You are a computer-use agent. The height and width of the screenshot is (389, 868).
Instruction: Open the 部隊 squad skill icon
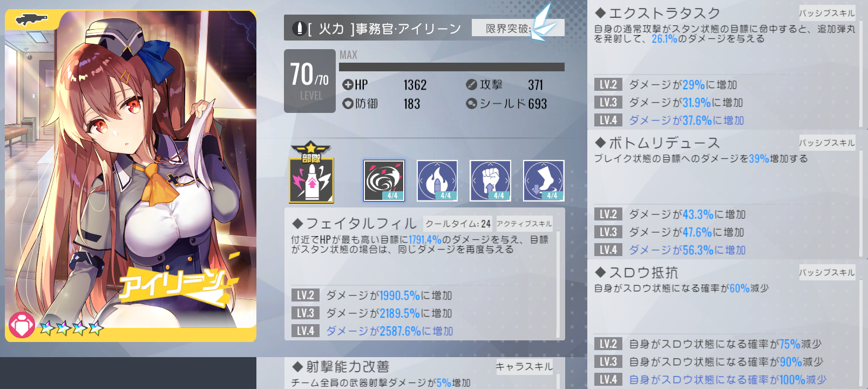[311, 173]
